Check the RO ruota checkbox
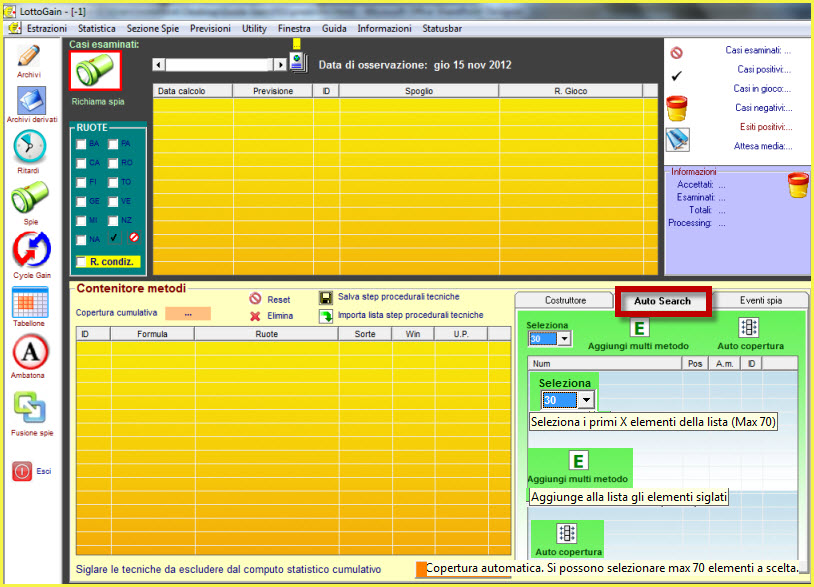The height and width of the screenshot is (587, 814). pos(113,163)
